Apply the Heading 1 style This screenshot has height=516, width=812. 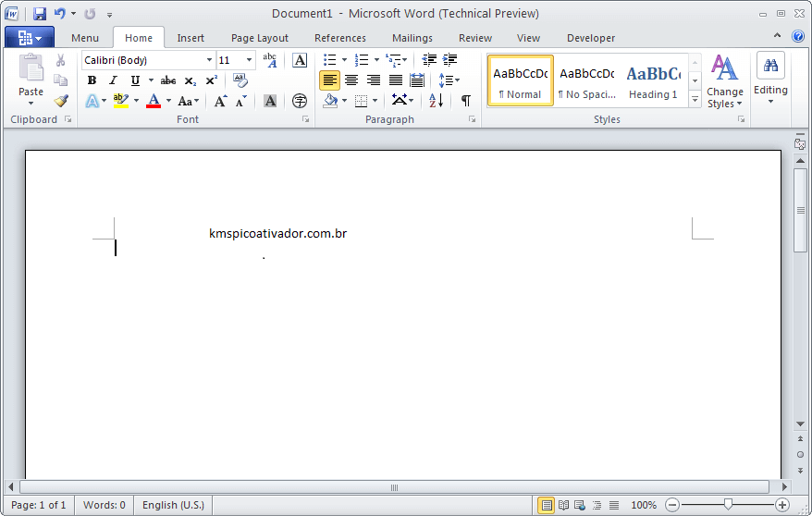[654, 80]
